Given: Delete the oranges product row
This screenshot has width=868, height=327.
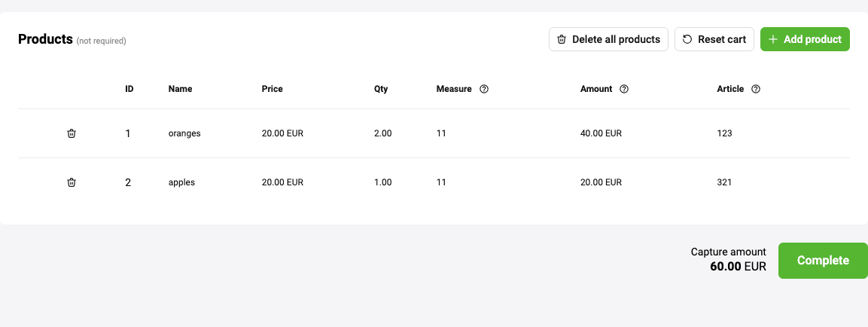Looking at the screenshot, I should [72, 133].
